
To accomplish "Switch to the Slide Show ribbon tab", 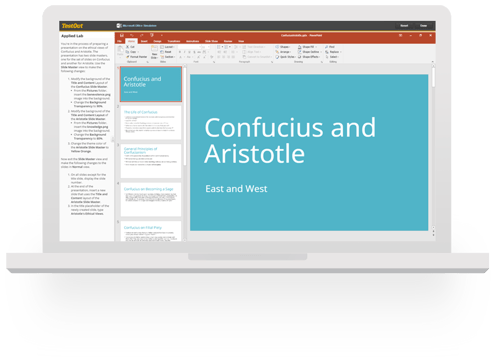I will click(211, 41).
